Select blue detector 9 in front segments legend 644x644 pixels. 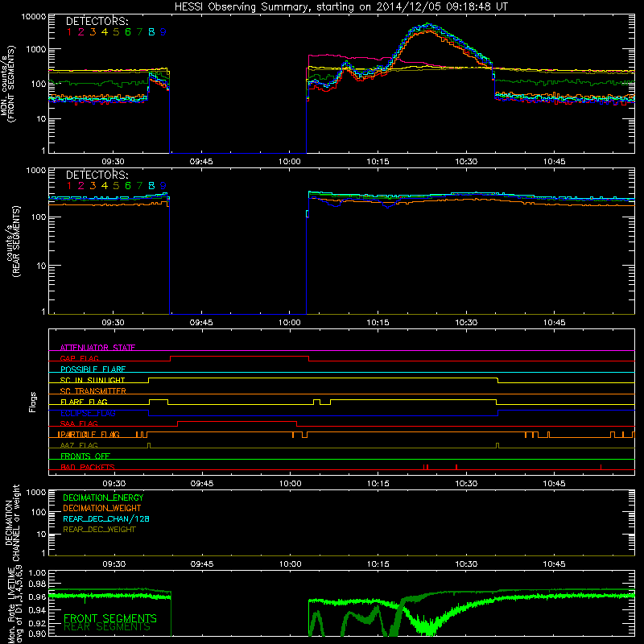(163, 32)
